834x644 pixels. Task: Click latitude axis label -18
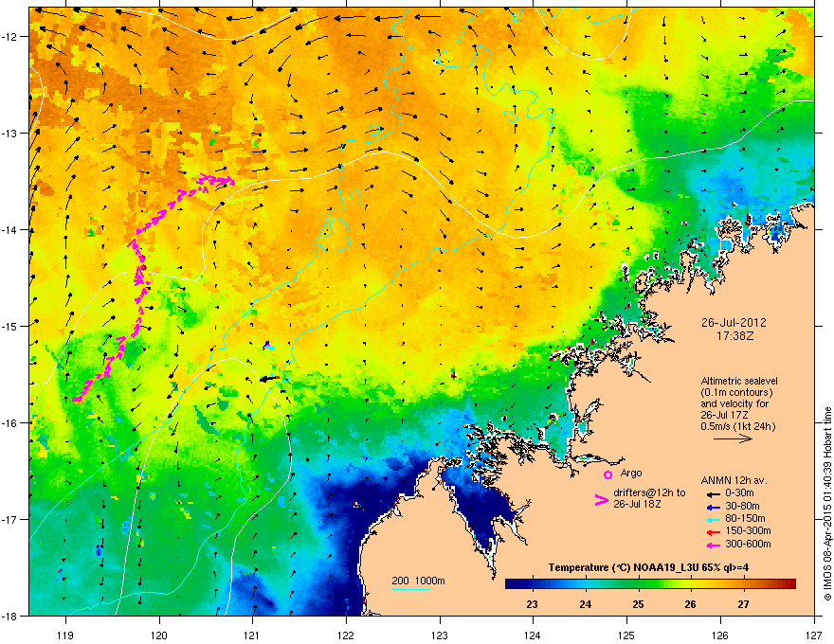point(10,616)
